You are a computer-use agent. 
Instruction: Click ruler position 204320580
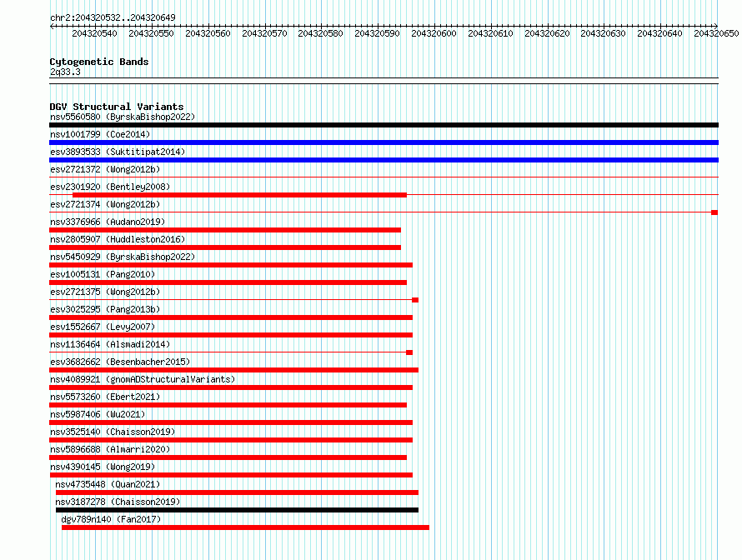tap(320, 33)
